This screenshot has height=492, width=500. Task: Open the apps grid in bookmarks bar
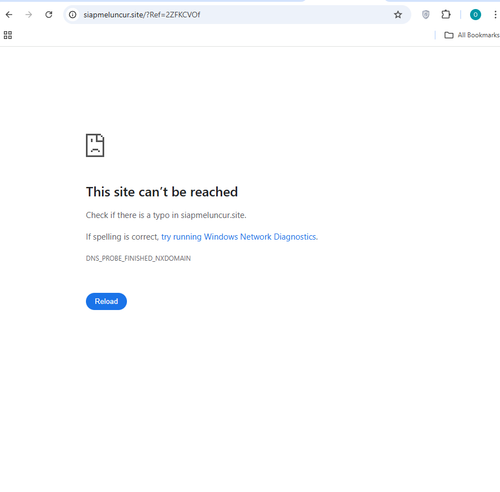tap(8, 35)
